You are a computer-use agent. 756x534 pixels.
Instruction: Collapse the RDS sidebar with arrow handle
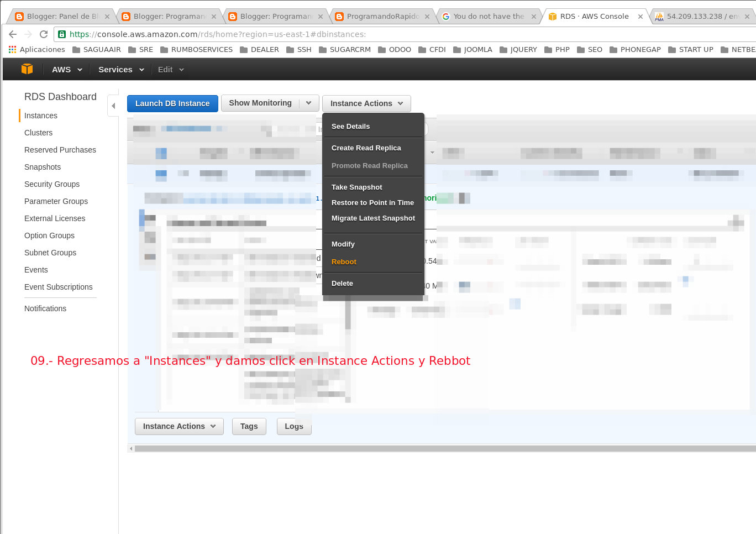[x=113, y=106]
